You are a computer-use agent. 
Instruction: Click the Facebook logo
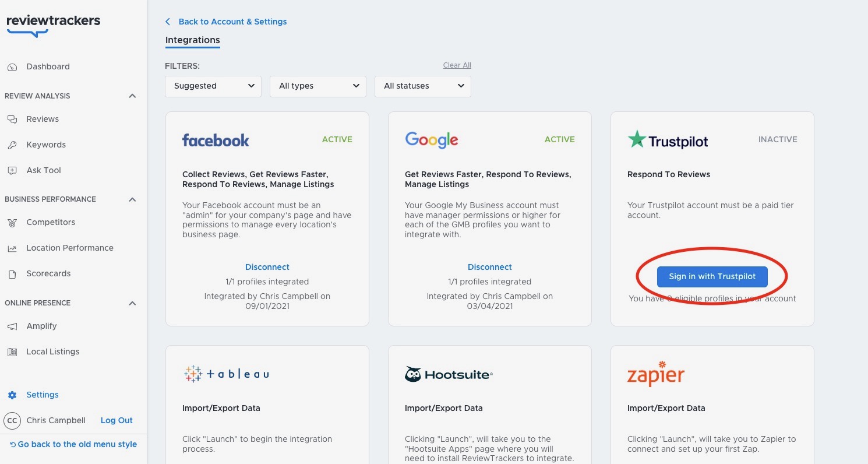click(x=216, y=140)
